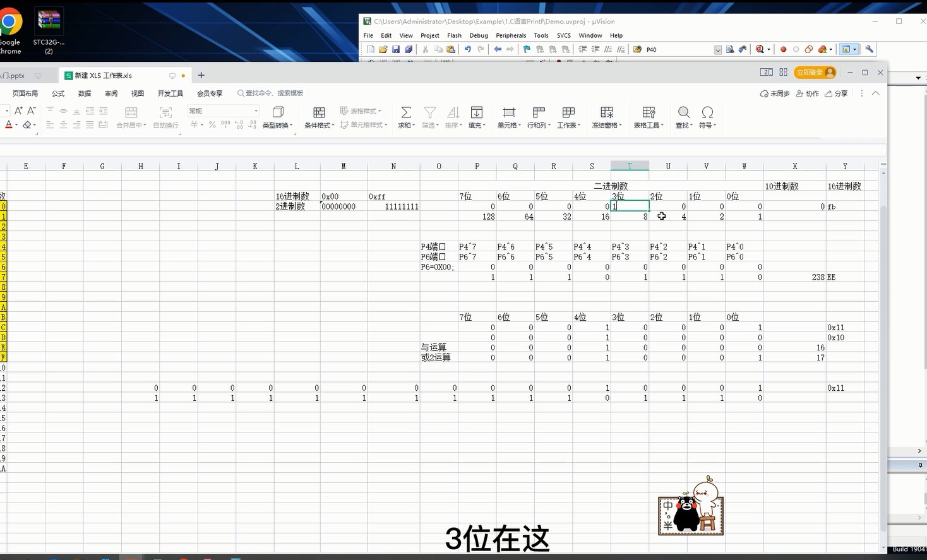
Task: Switch to the 公式 (Formulas) ribbon tab
Action: pyautogui.click(x=58, y=93)
